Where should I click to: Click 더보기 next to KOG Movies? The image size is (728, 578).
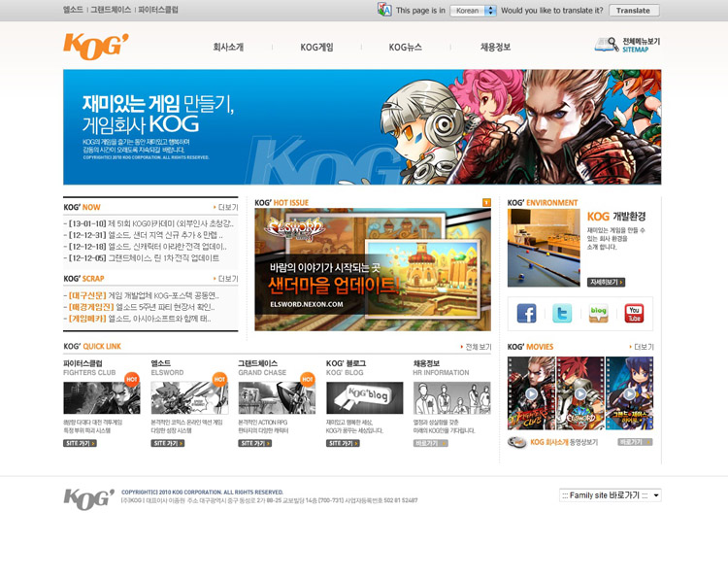coord(642,347)
